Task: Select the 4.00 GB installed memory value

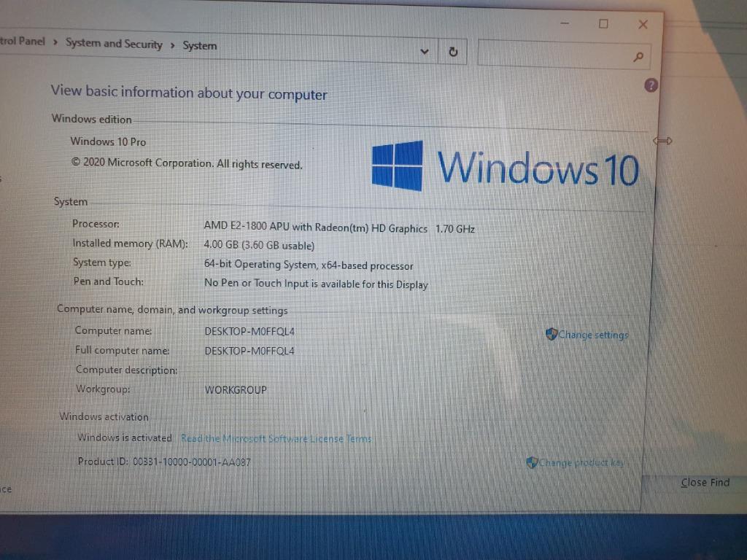Action: click(259, 245)
